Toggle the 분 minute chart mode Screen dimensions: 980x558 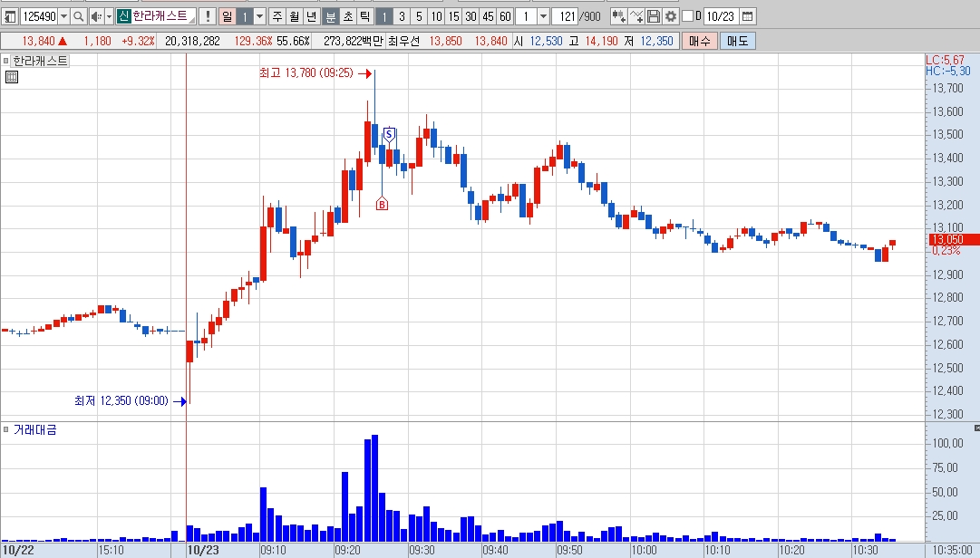pyautogui.click(x=331, y=16)
